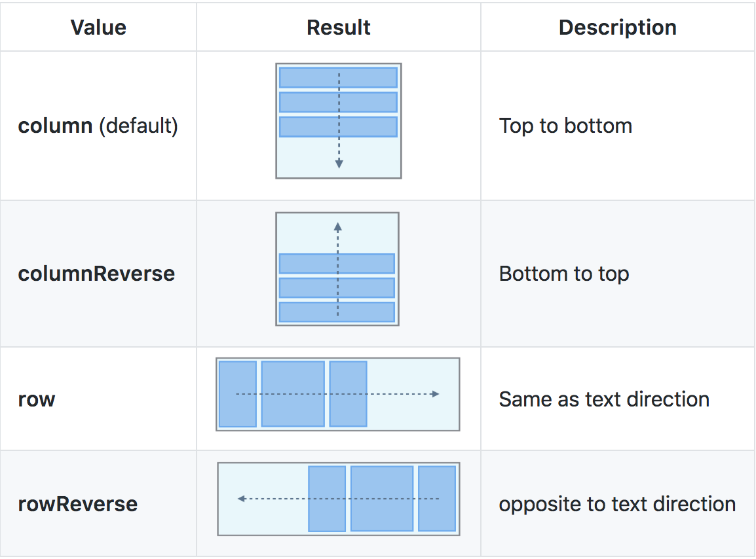Select the columnReverse layout diagram
This screenshot has width=756, height=559.
(337, 268)
